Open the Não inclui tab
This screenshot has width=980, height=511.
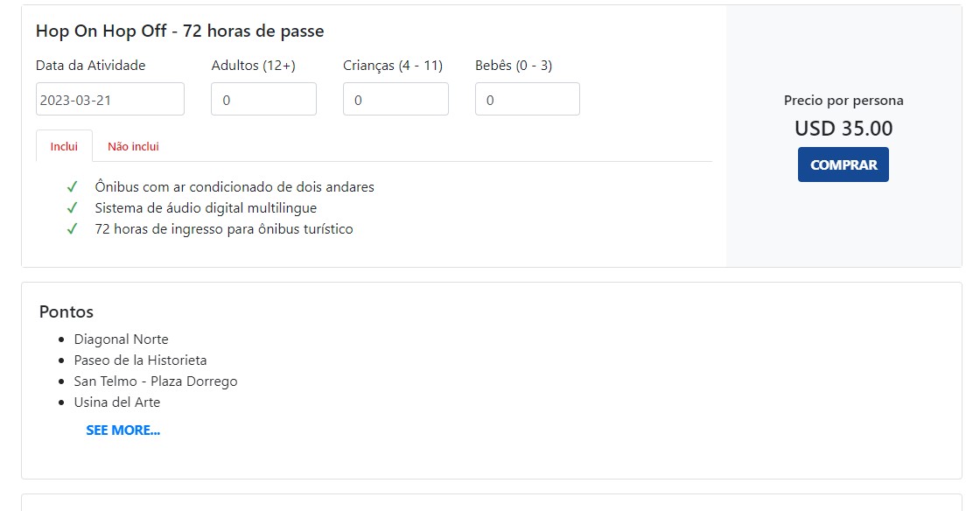click(133, 146)
